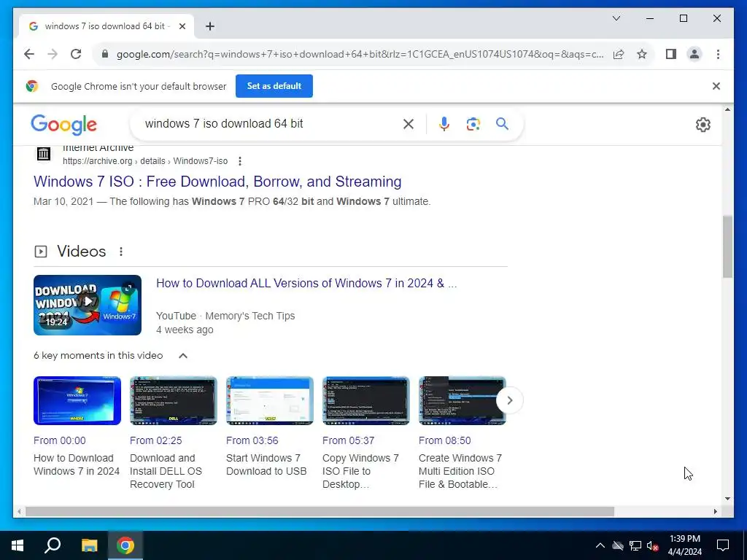This screenshot has width=747, height=560.
Task: Play the Download Windows 2024 video thumbnail
Action: (x=88, y=306)
